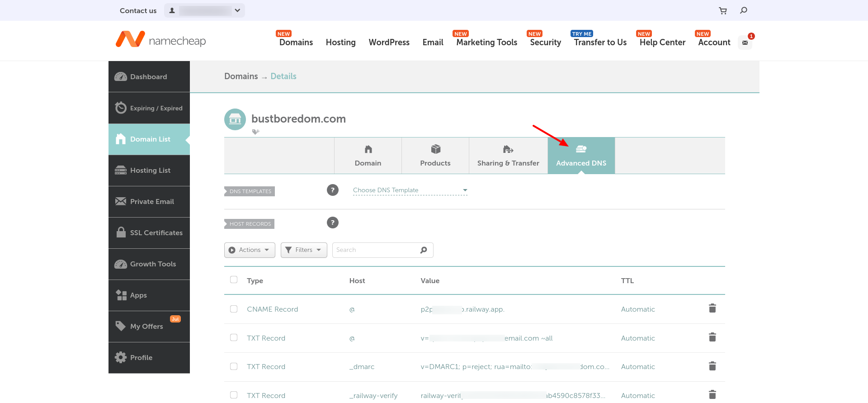Open Private Email sidebar item
This screenshot has width=868, height=403.
pyautogui.click(x=149, y=201)
